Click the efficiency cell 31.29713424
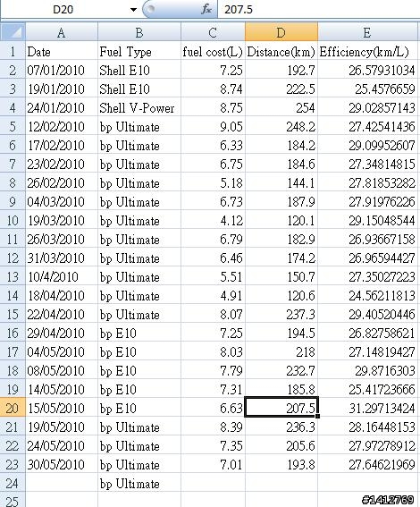 pyautogui.click(x=367, y=408)
